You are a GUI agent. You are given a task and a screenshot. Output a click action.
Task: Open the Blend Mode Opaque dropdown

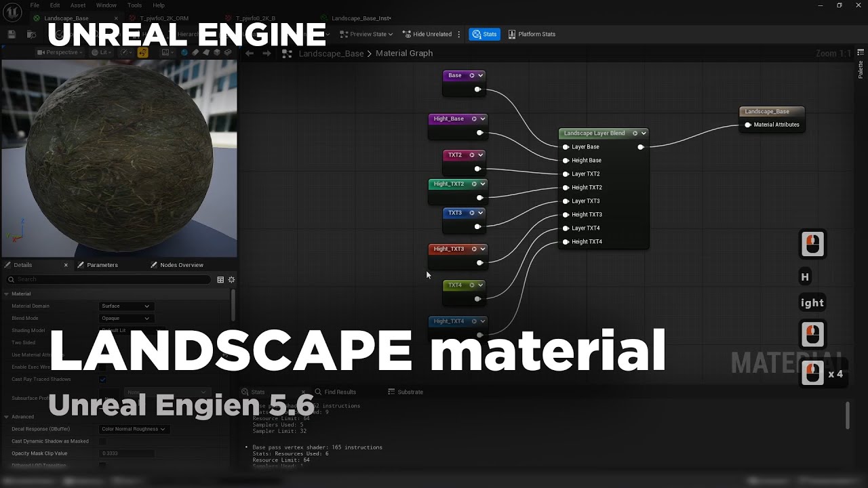click(x=125, y=318)
